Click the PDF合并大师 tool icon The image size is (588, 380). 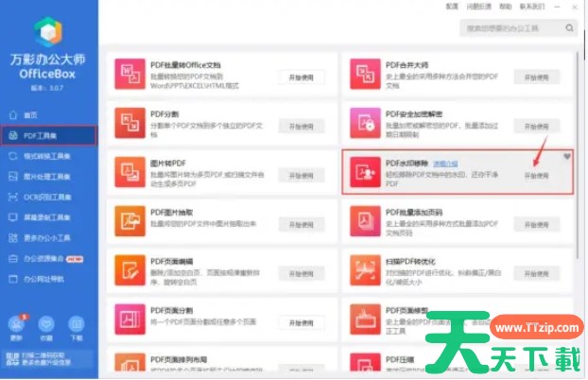click(365, 74)
